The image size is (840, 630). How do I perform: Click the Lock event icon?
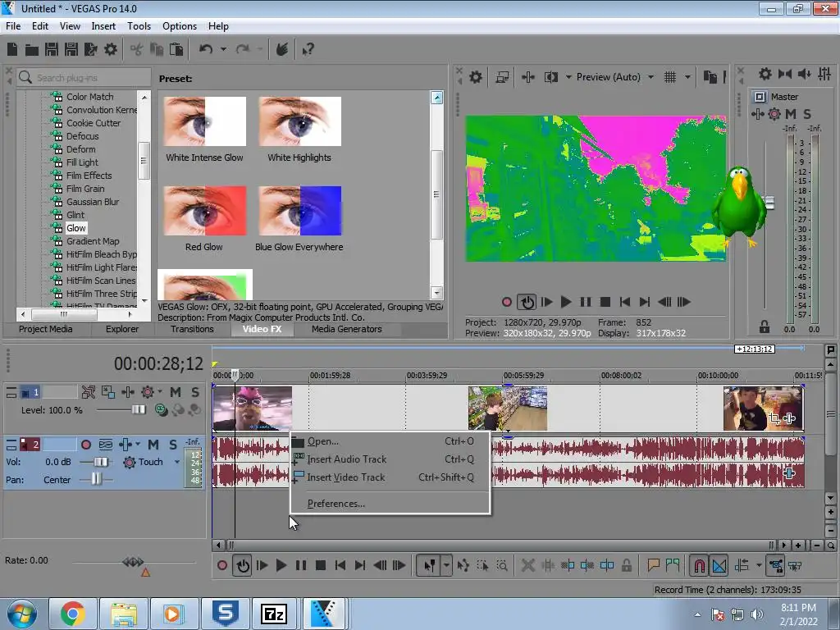(x=626, y=566)
